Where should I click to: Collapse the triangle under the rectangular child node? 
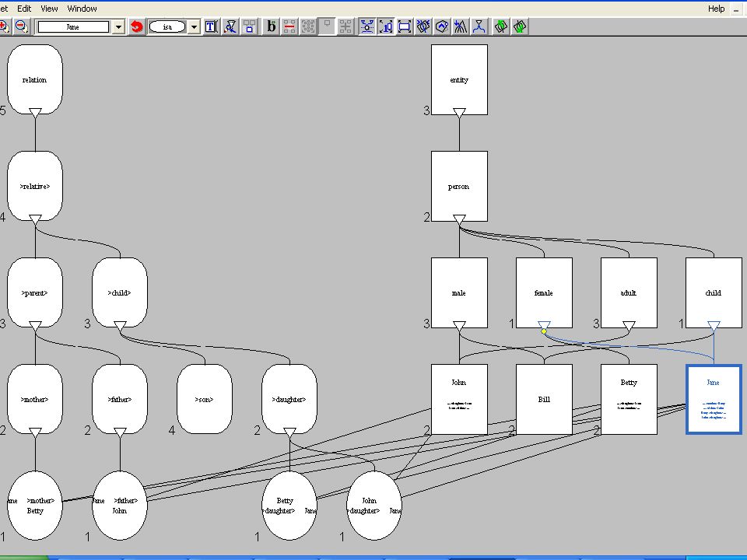click(714, 326)
